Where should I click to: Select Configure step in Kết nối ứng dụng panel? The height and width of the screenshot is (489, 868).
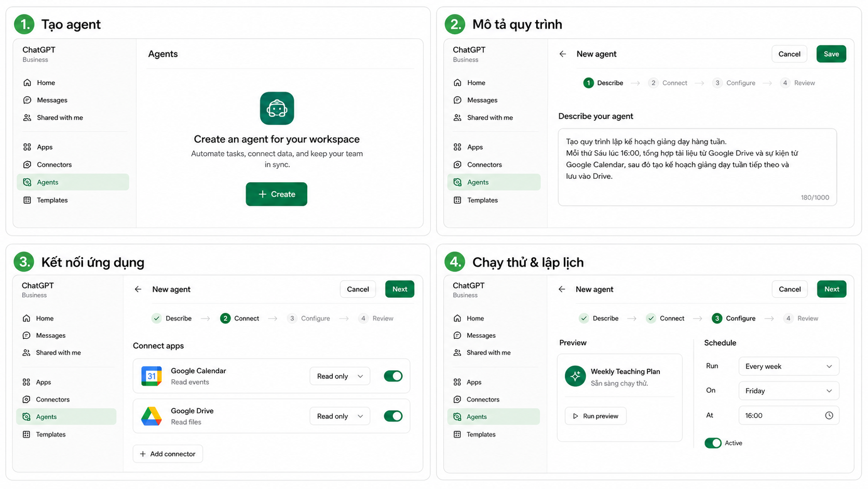[x=308, y=319]
